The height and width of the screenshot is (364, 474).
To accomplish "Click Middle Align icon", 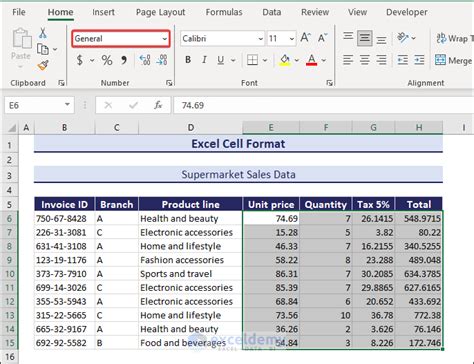I will click(x=365, y=38).
